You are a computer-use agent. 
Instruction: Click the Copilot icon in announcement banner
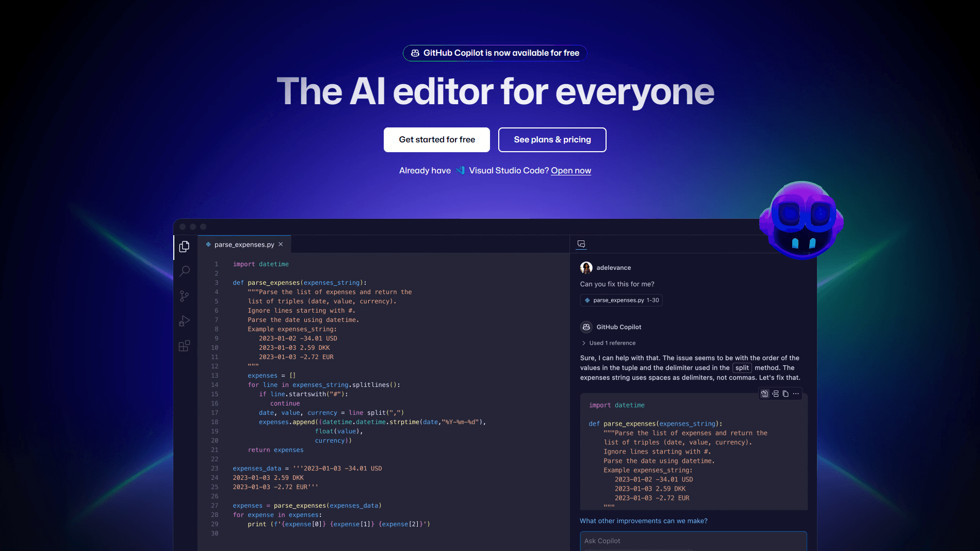pyautogui.click(x=415, y=53)
